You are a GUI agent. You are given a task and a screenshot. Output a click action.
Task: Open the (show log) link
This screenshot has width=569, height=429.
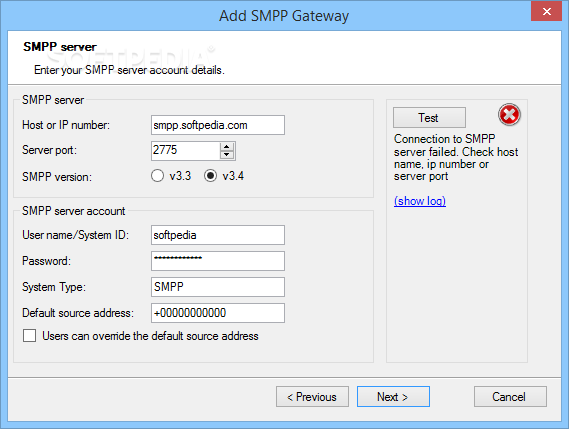point(420,201)
